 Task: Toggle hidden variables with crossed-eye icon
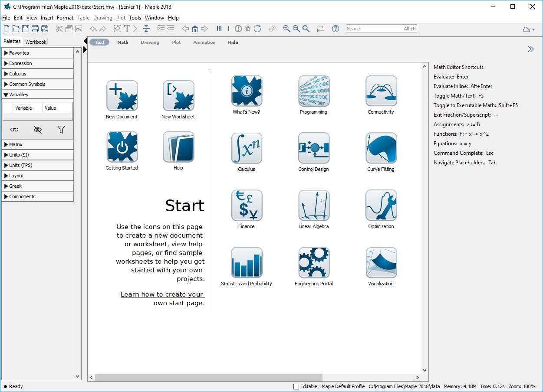pos(38,129)
